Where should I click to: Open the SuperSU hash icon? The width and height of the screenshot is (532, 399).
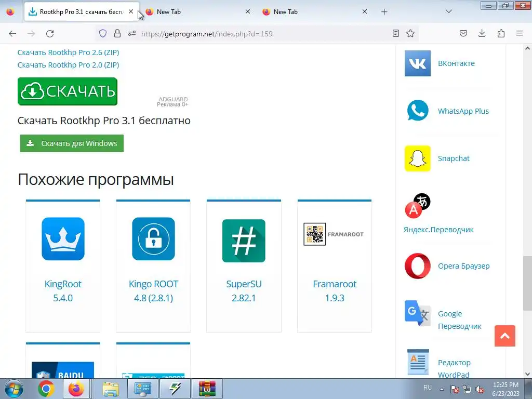pos(244,241)
